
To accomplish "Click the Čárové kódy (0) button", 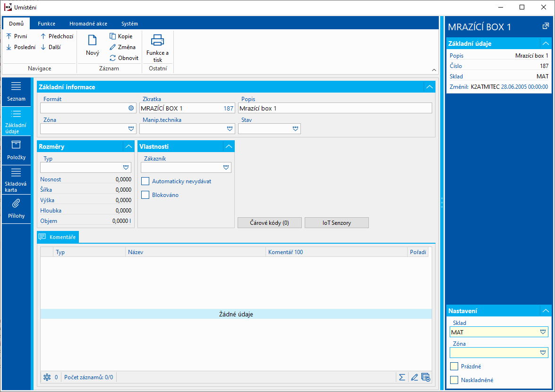I will [x=269, y=223].
